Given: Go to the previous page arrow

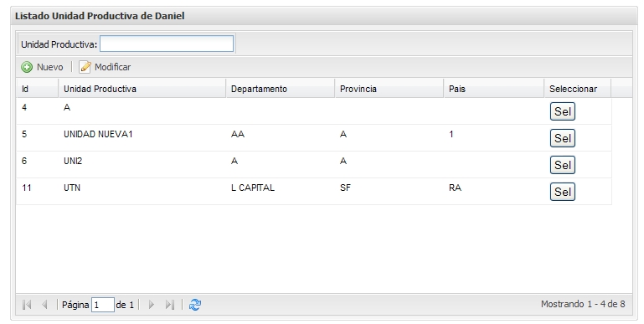Looking at the screenshot, I should 44,304.
